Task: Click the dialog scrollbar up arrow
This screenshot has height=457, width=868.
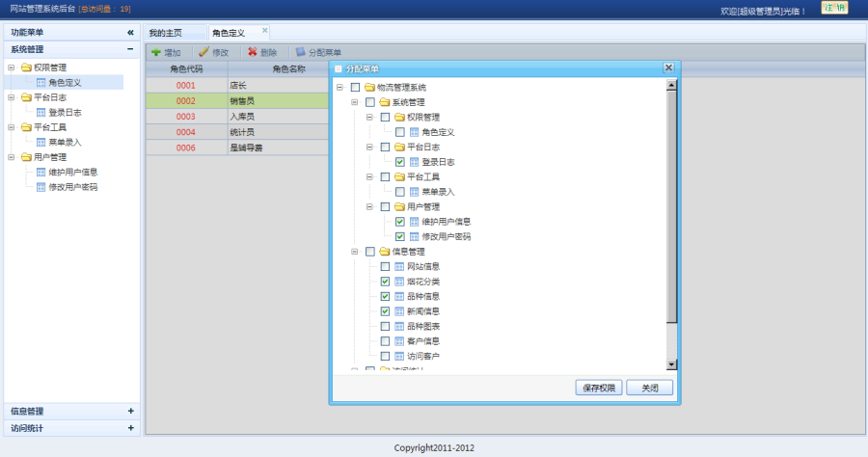Action: (x=671, y=85)
